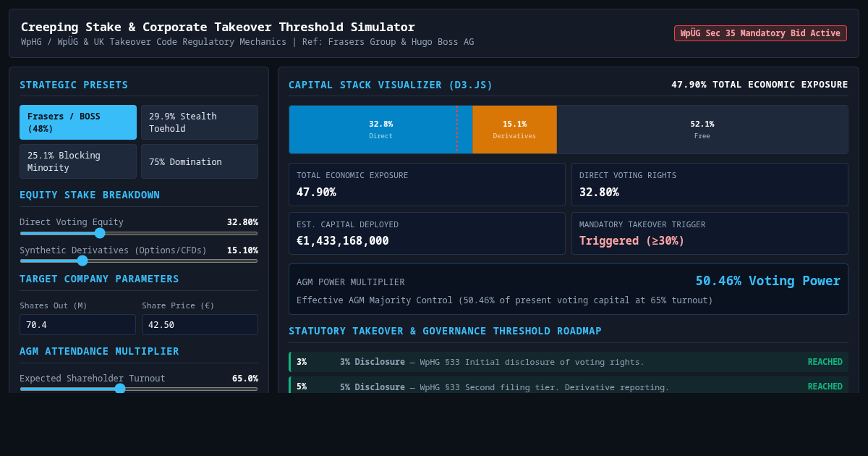Pick the 75% Domination preset
Screen dimensions: 868x456
point(200,161)
